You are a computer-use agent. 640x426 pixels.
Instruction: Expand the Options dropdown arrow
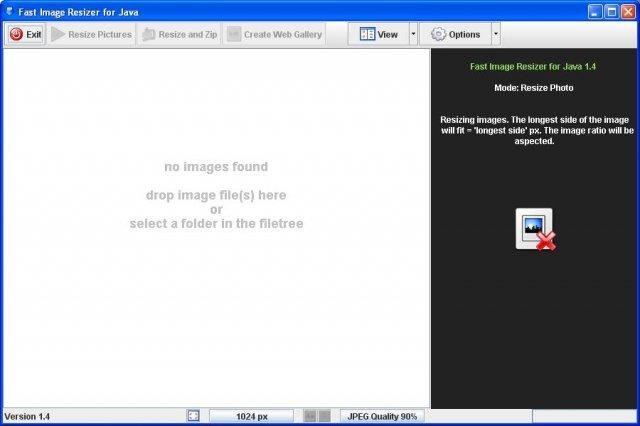[496, 34]
